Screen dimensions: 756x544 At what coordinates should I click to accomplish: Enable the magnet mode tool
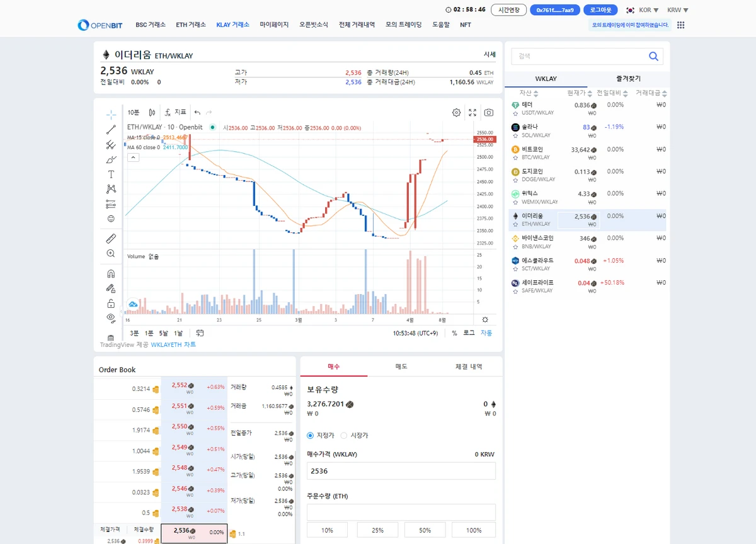pos(111,274)
